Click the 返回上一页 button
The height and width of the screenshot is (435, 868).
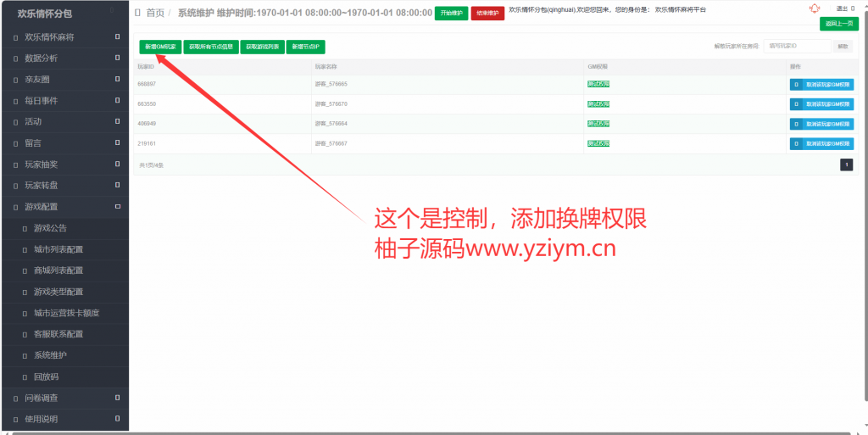click(x=838, y=23)
